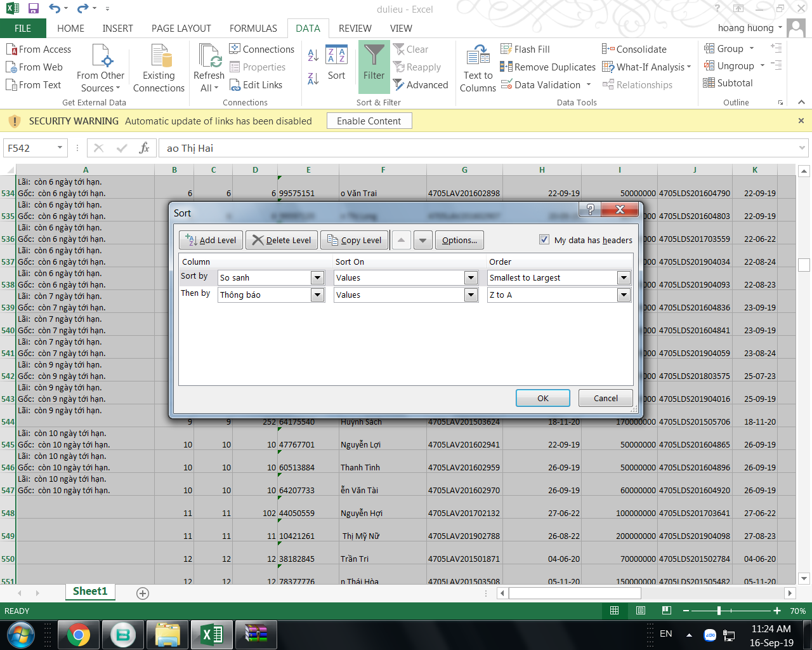
Task: Click Normal view icon in status bar
Action: [614, 611]
